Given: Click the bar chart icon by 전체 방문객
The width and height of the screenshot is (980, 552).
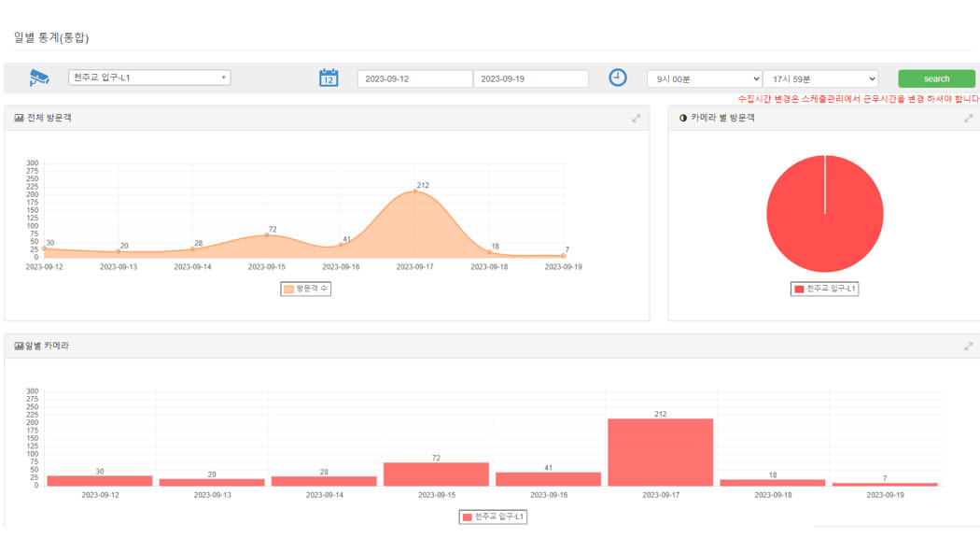Looking at the screenshot, I should 19,119.
